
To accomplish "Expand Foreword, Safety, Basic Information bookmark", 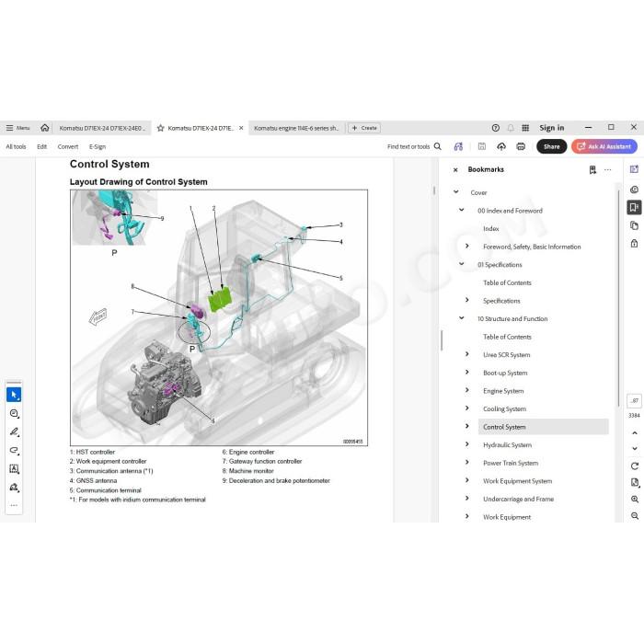I will point(467,246).
